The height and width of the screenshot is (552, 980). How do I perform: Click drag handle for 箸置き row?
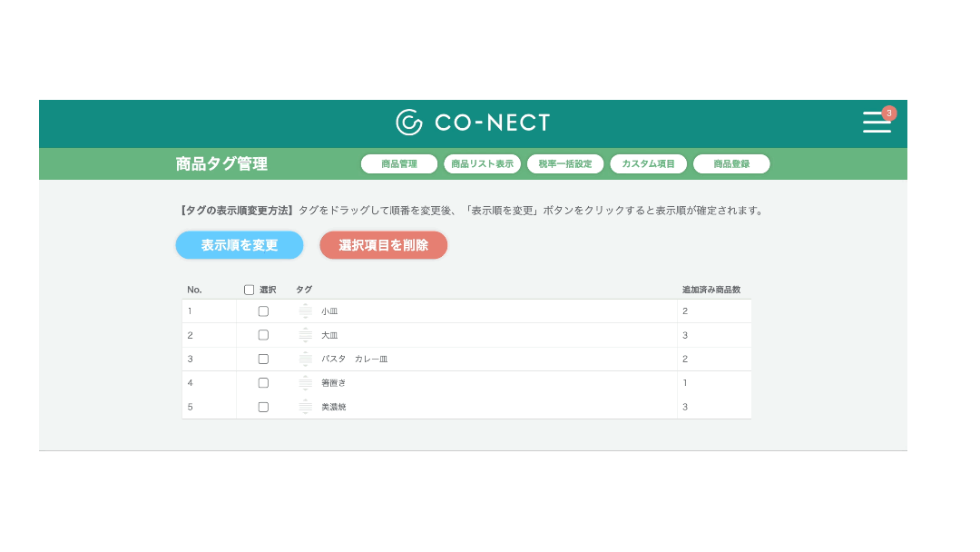pyautogui.click(x=305, y=382)
